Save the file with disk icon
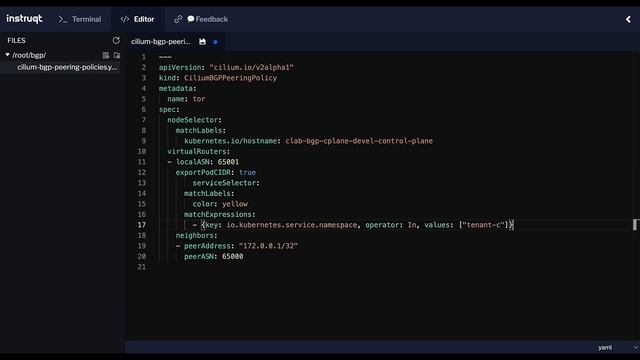640x360 pixels. pos(202,42)
